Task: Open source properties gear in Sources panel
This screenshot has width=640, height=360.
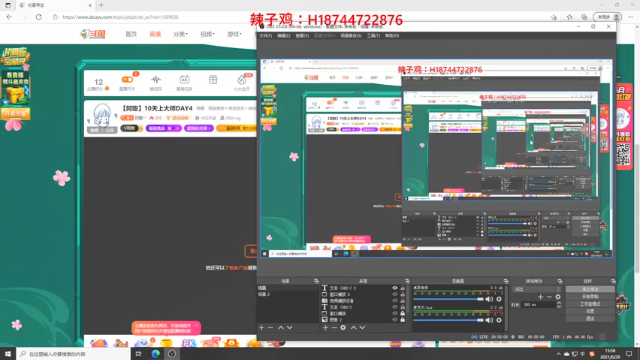Action: tap(343, 327)
